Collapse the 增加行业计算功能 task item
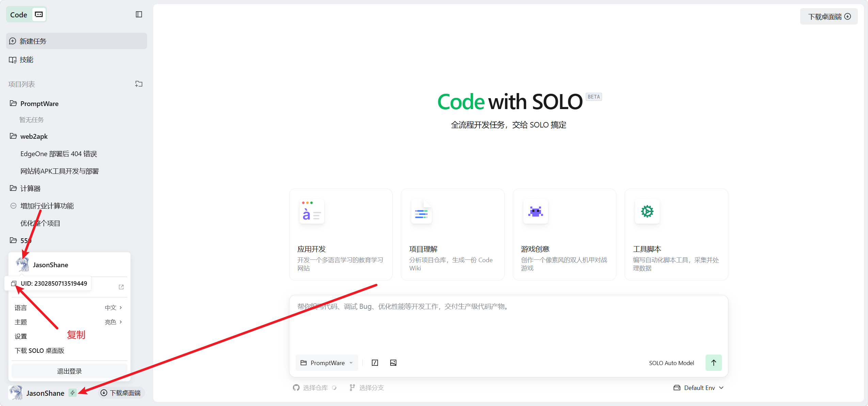This screenshot has height=406, width=868. click(13, 206)
